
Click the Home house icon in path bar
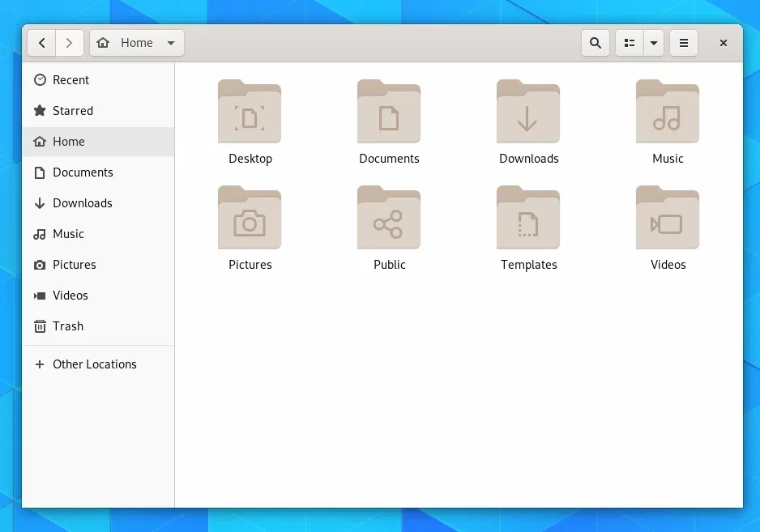(x=103, y=43)
